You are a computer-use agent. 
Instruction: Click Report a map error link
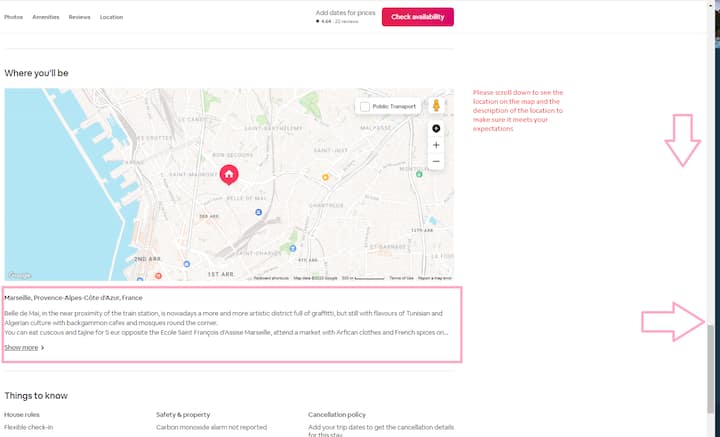[x=435, y=278]
